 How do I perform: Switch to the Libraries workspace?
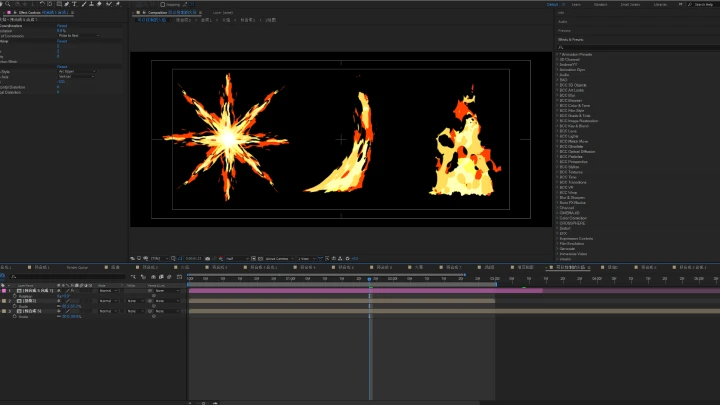coord(660,5)
